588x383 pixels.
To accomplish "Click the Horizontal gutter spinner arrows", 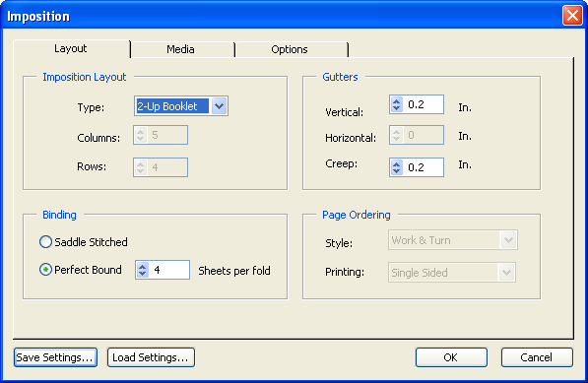I will [x=396, y=135].
